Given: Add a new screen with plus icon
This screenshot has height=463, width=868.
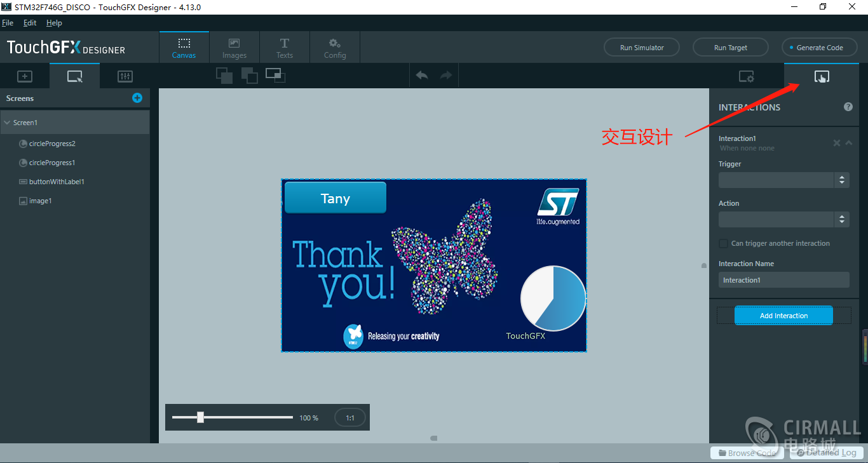Looking at the screenshot, I should tap(137, 98).
